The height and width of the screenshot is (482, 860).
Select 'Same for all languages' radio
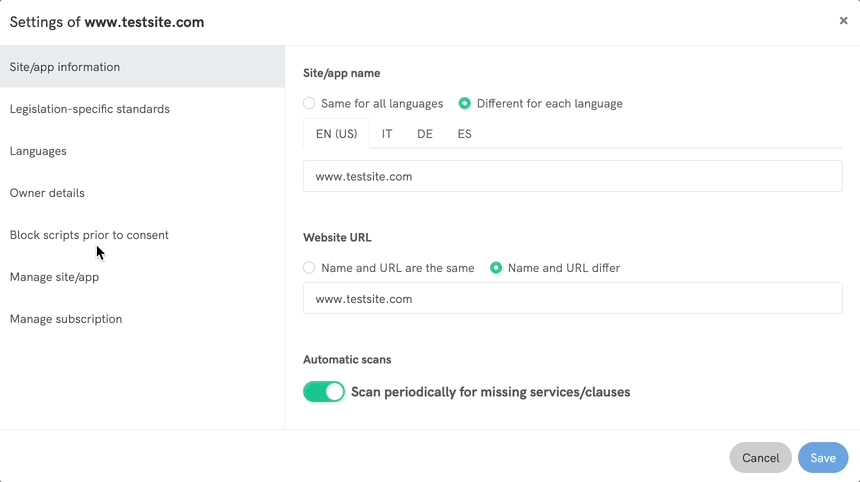(309, 103)
